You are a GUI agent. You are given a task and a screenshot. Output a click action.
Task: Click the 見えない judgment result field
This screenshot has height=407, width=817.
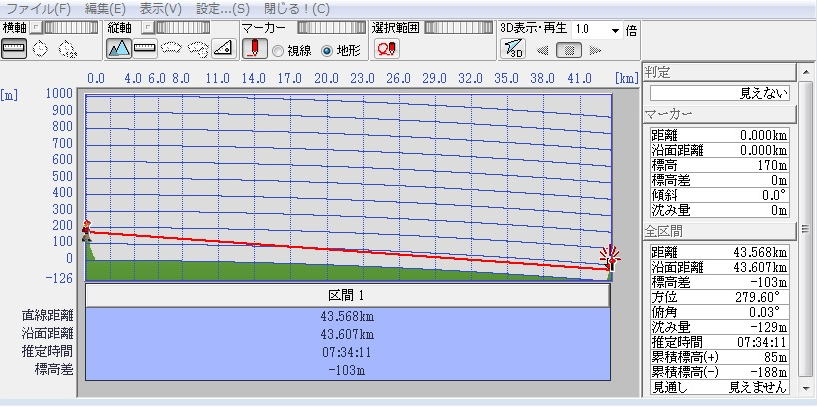720,94
